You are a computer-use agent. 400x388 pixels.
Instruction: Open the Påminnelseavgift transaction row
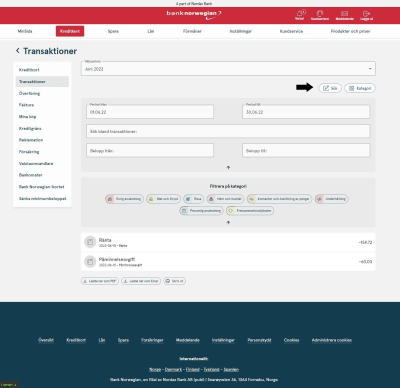[x=228, y=261]
